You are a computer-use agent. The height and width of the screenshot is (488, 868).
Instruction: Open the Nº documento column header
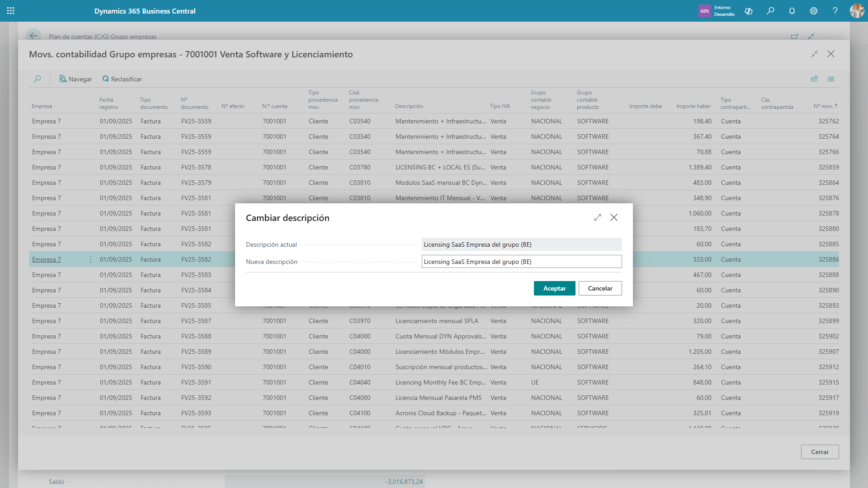195,103
